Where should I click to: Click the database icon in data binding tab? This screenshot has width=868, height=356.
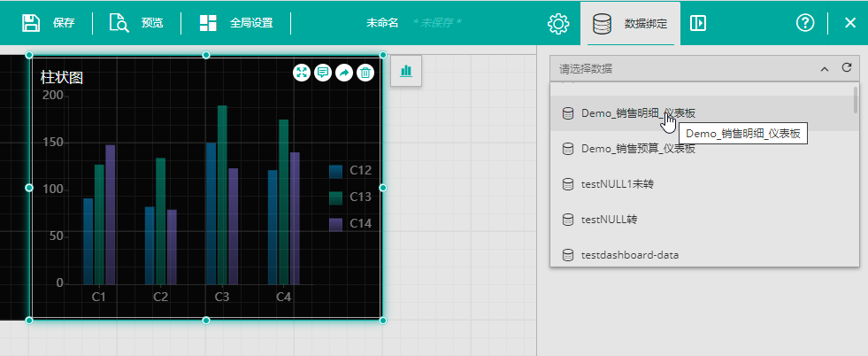click(602, 24)
